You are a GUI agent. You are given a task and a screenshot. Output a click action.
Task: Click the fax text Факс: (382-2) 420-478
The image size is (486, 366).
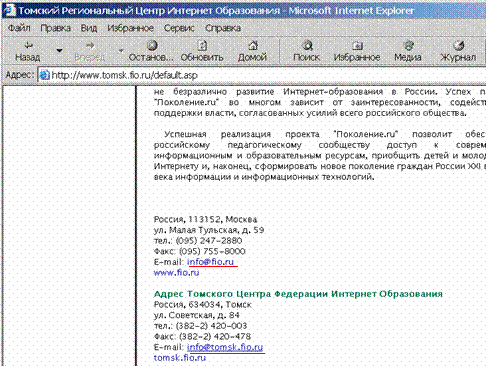(x=202, y=337)
